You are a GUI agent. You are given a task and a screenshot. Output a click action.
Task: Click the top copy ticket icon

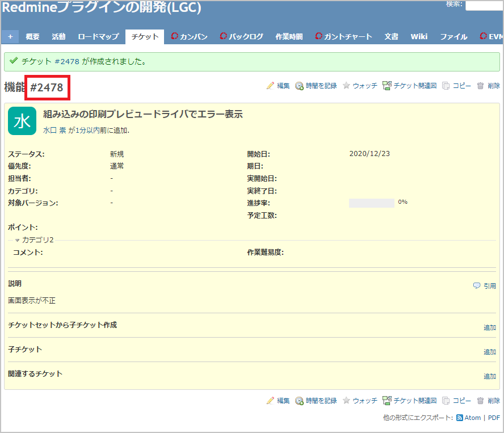(446, 86)
